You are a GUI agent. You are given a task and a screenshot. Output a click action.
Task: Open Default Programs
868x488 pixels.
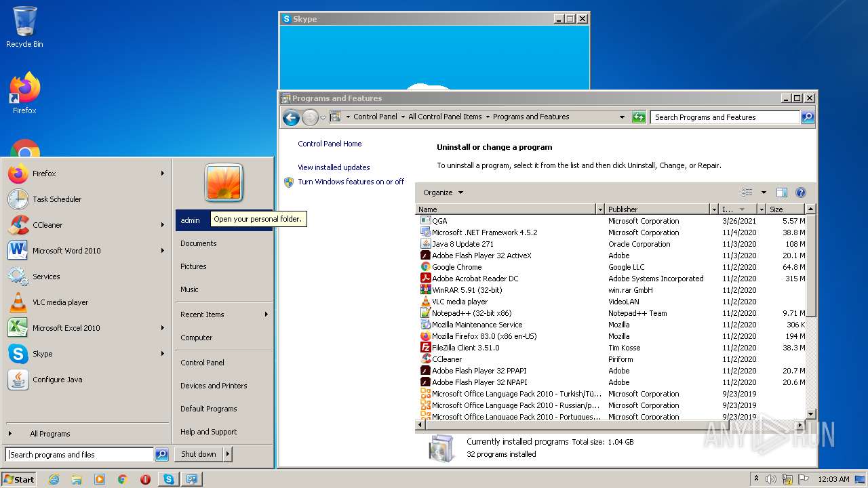[224, 409]
